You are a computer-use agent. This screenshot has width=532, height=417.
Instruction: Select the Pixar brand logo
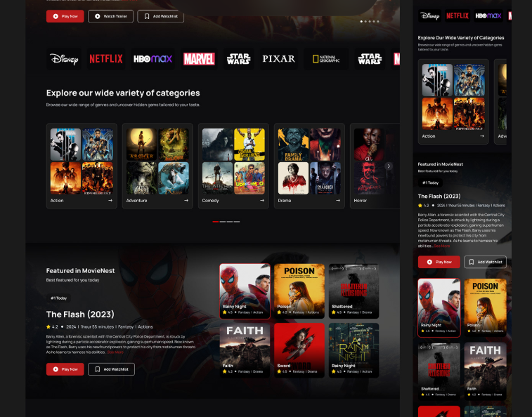[278, 59]
